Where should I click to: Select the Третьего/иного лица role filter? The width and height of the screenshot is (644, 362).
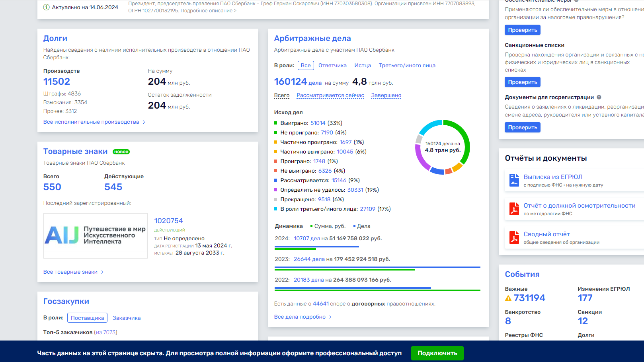pyautogui.click(x=407, y=65)
